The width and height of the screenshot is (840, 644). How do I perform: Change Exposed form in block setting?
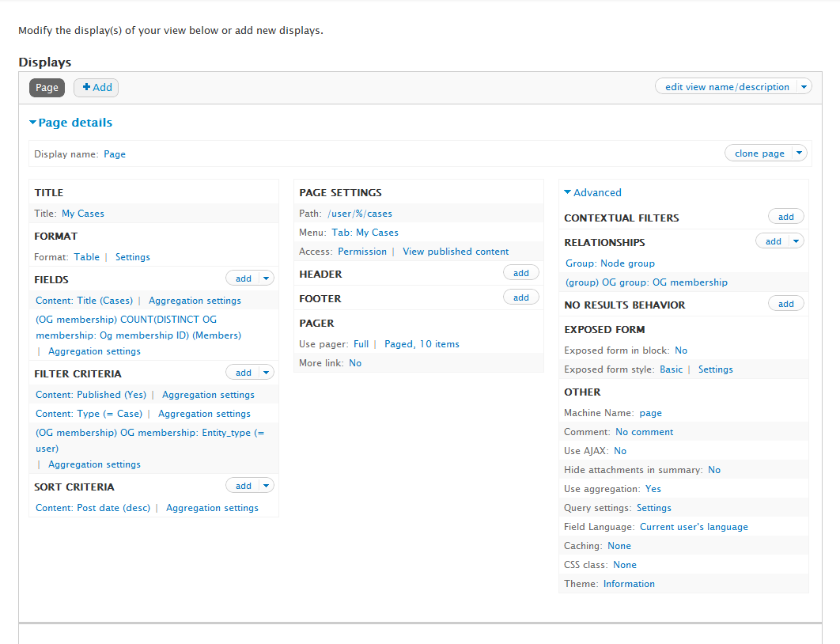[x=681, y=350]
